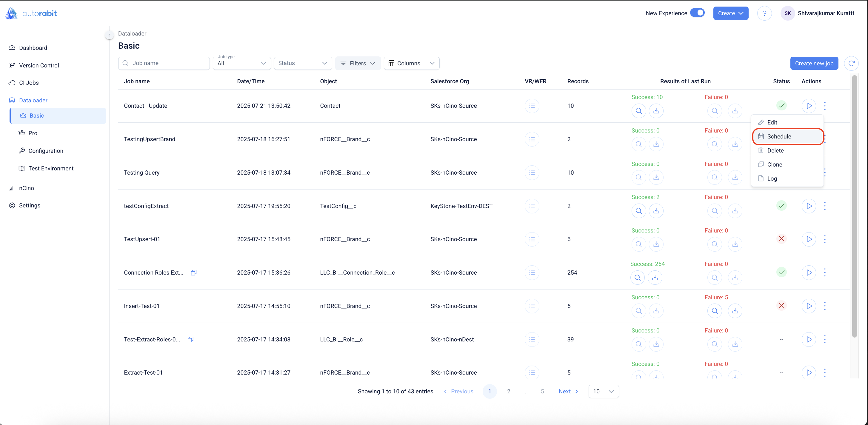This screenshot has height=425, width=868.
Task: Open the Columns selector dropdown
Action: click(411, 63)
